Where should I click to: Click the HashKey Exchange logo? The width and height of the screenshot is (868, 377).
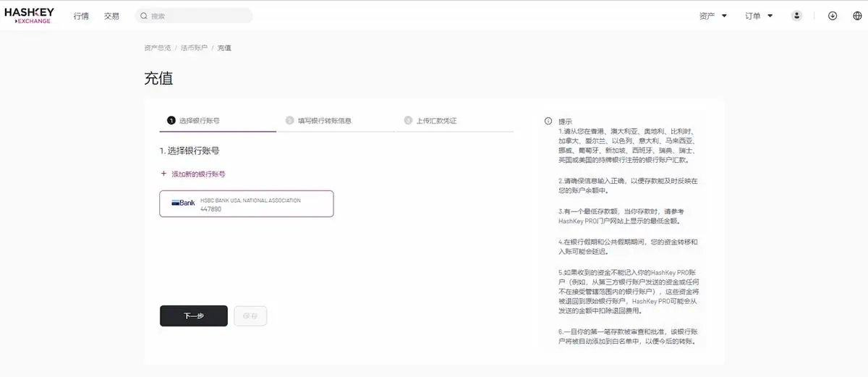tap(29, 16)
